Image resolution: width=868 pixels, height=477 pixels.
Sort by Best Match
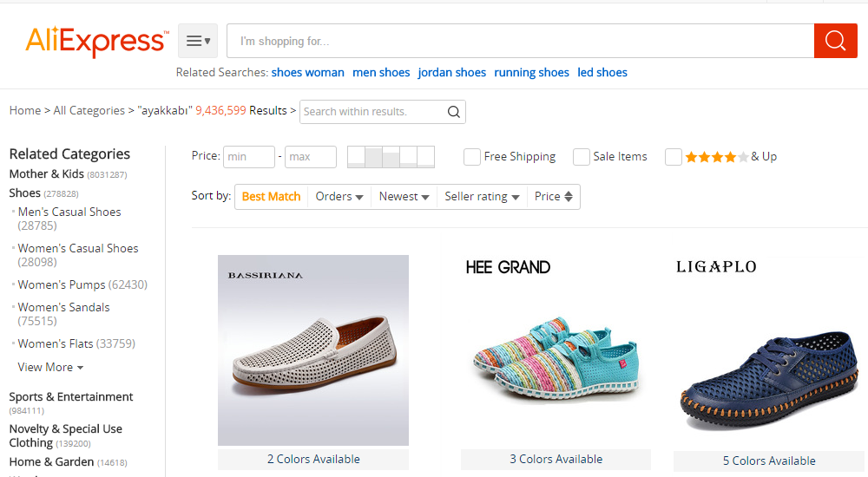271,197
